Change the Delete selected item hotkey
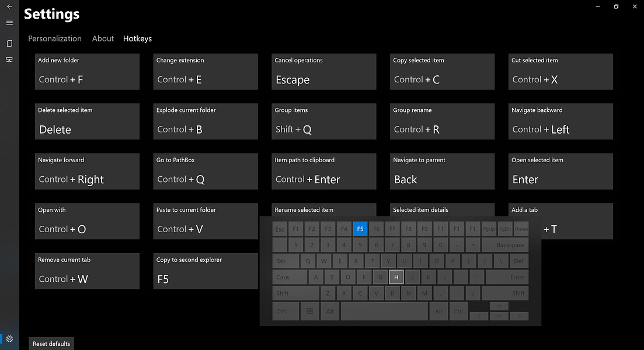 click(x=87, y=121)
